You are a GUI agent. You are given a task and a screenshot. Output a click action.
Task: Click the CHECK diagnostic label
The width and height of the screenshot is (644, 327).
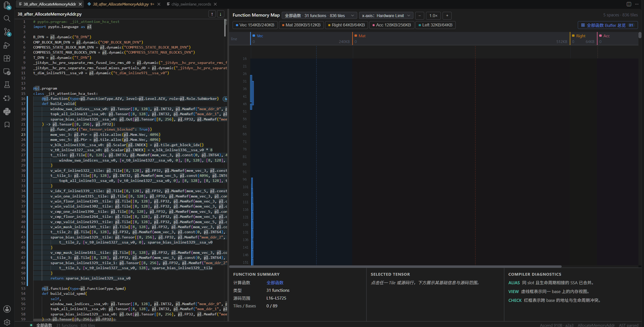click(515, 300)
